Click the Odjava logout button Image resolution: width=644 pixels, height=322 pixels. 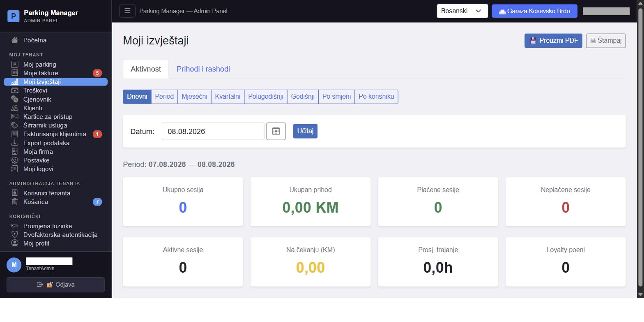coord(55,285)
